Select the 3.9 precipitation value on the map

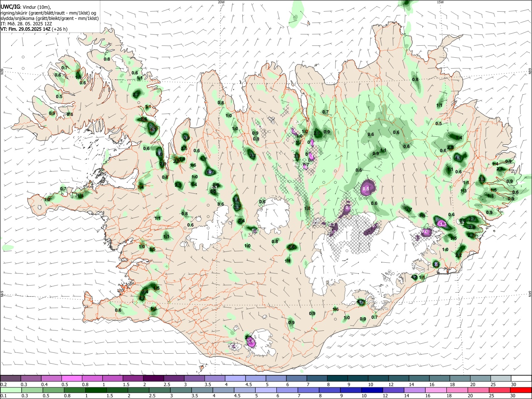(186, 138)
